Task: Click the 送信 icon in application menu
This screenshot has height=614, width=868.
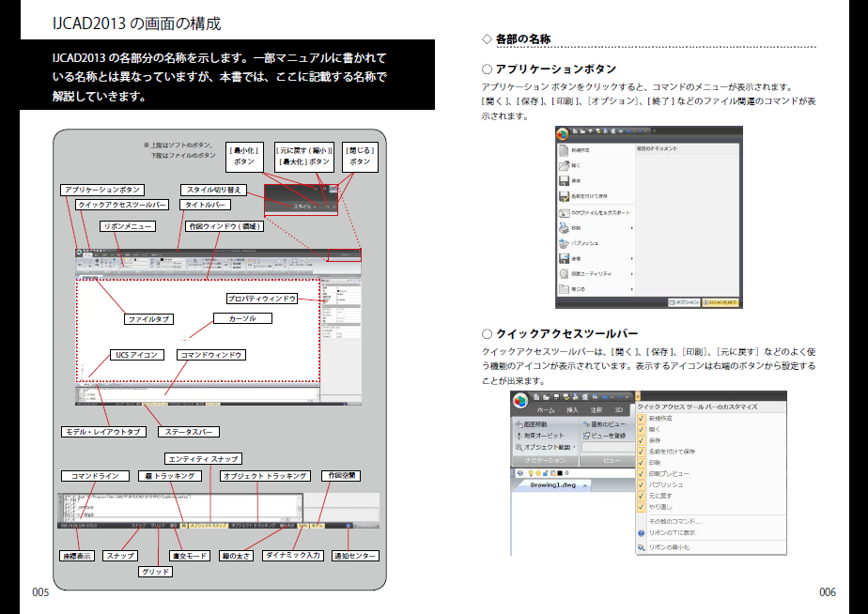Action: pos(564,258)
